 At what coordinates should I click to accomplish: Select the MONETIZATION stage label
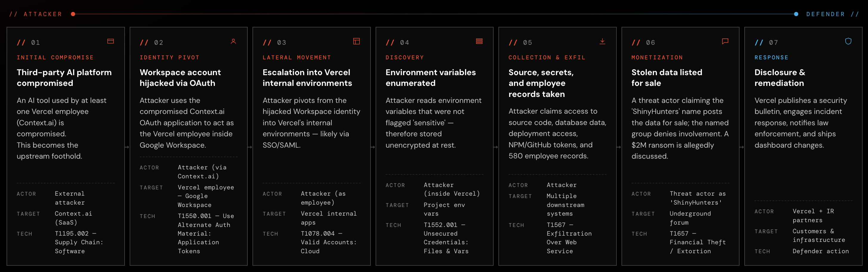click(x=657, y=58)
